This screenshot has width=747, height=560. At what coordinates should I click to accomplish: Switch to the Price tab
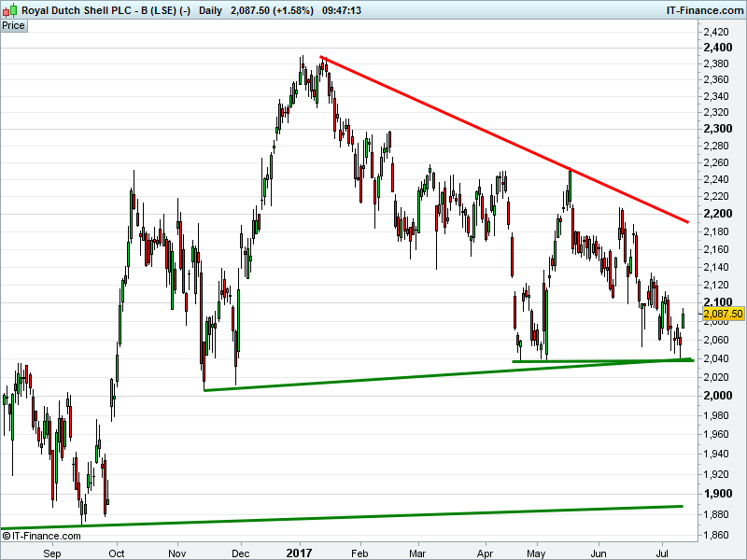(x=13, y=26)
